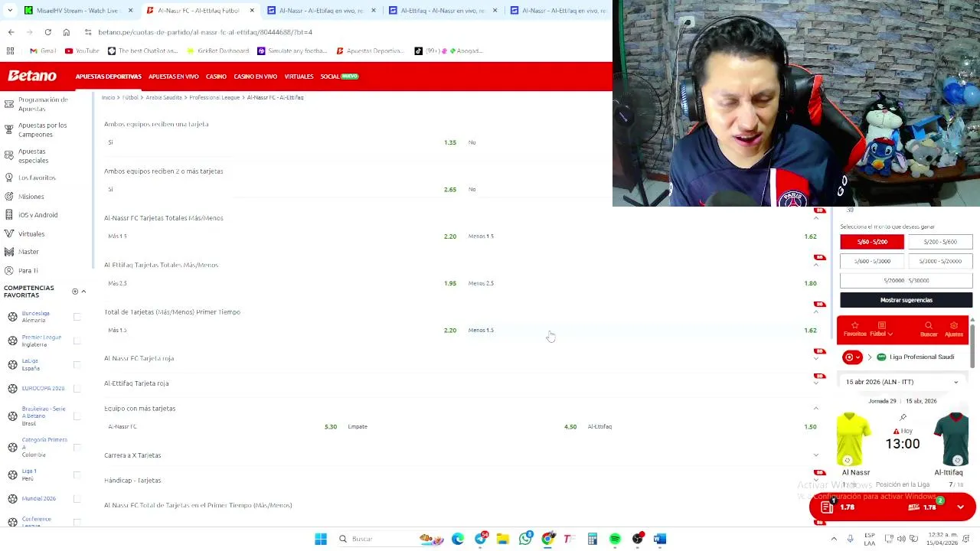Click the browser address bar
This screenshot has height=551, width=980.
337,32
